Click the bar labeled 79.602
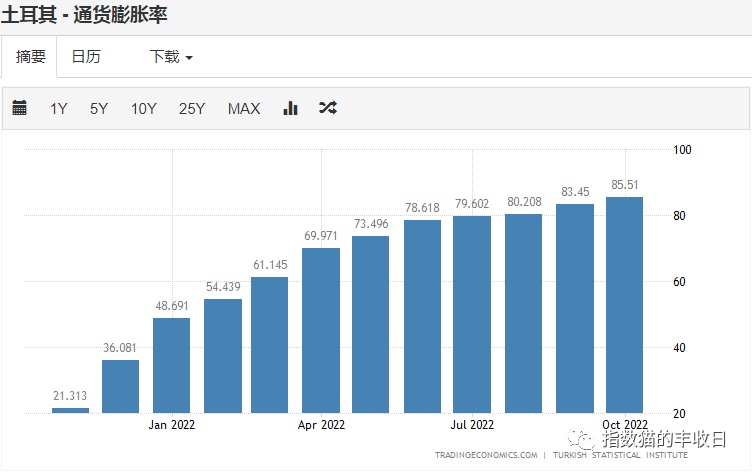The height and width of the screenshot is (472, 752). click(x=472, y=314)
